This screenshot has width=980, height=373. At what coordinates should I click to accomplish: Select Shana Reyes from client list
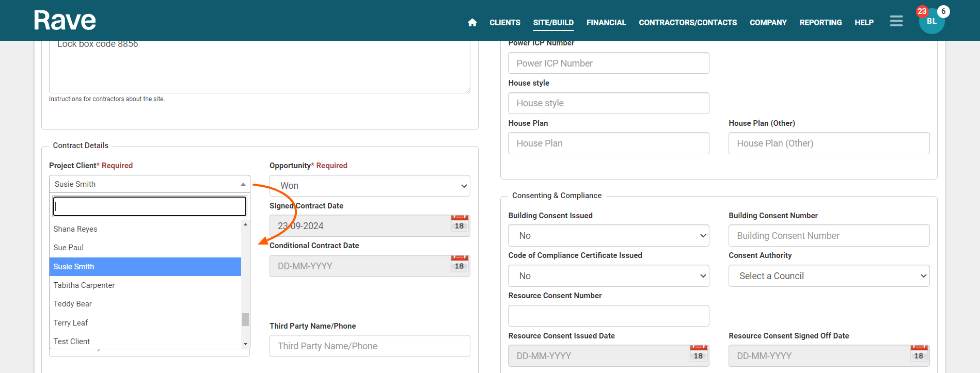pos(146,229)
